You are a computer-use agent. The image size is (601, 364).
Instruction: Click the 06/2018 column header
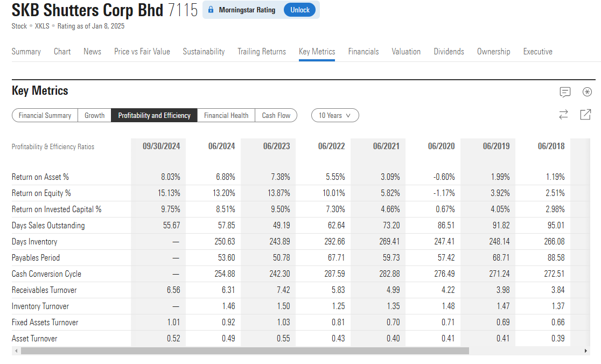[551, 146]
